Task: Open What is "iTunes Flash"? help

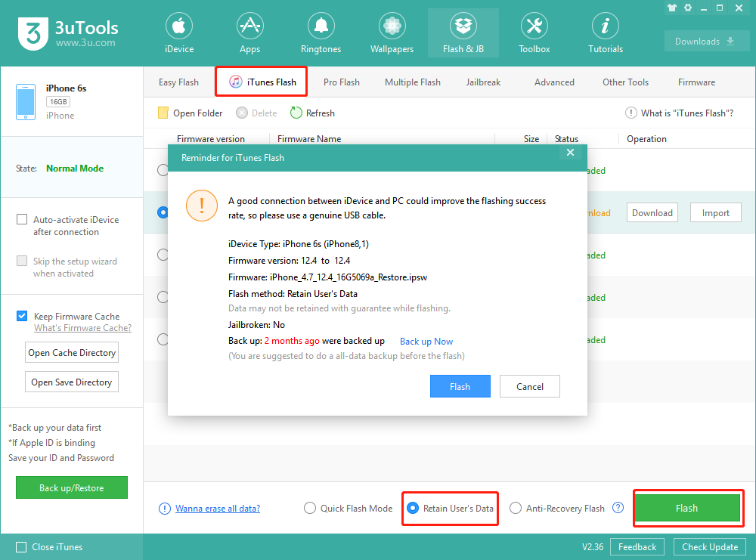Action: 680,113
